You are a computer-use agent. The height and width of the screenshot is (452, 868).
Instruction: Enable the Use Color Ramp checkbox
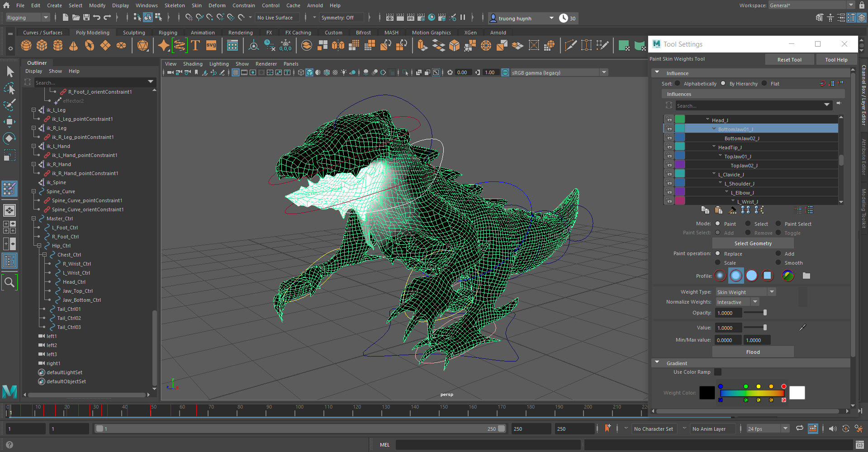pos(718,372)
